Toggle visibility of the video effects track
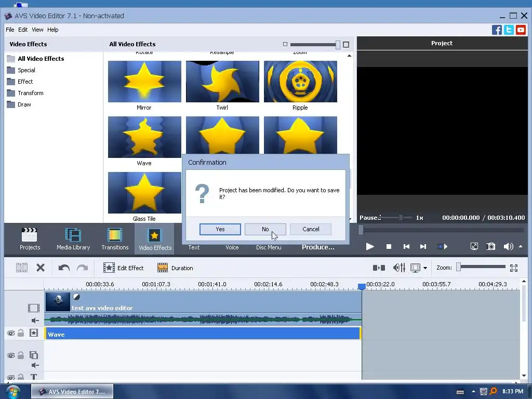The width and height of the screenshot is (532, 399). tap(11, 333)
